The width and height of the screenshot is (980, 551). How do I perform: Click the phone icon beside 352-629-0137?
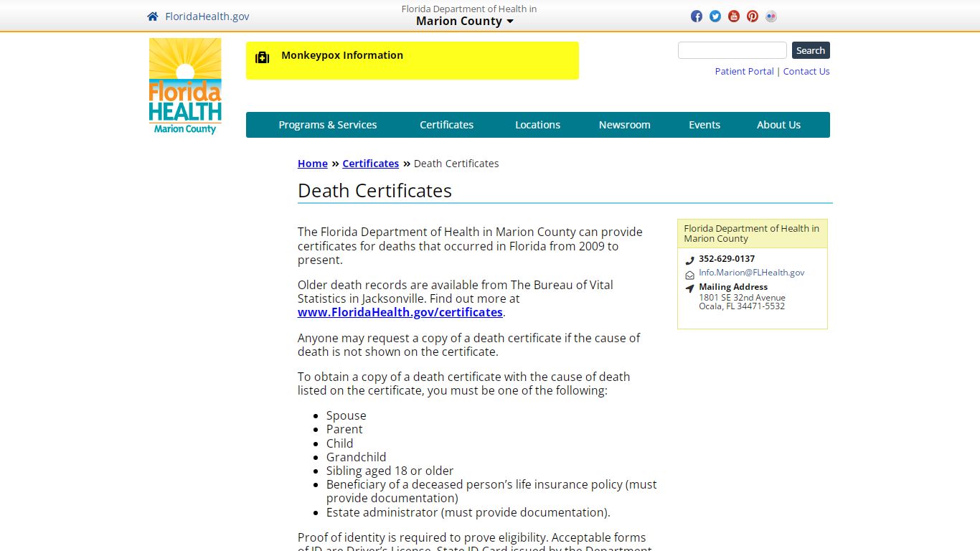pyautogui.click(x=689, y=260)
